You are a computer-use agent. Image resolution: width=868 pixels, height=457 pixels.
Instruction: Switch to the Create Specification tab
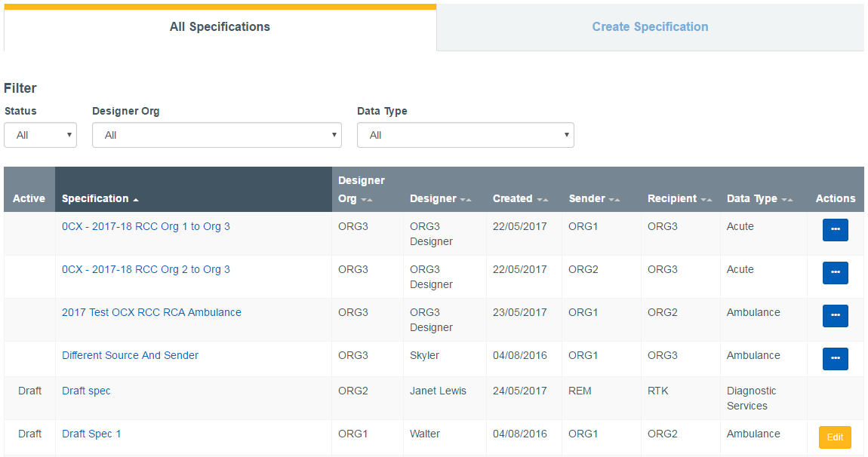pyautogui.click(x=650, y=27)
